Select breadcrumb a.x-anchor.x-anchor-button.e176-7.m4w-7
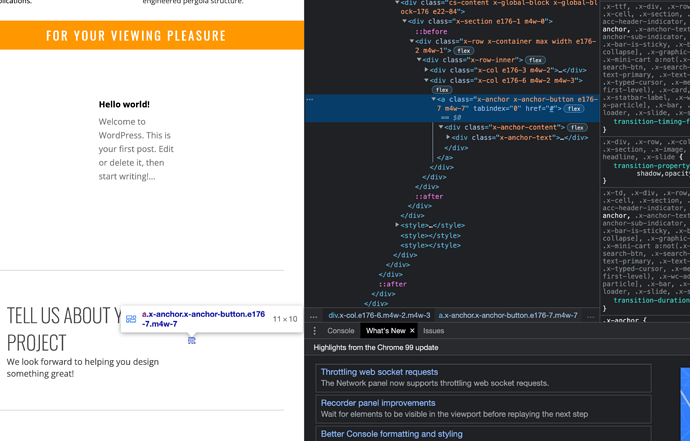Image resolution: width=690 pixels, height=441 pixels. tap(508, 316)
